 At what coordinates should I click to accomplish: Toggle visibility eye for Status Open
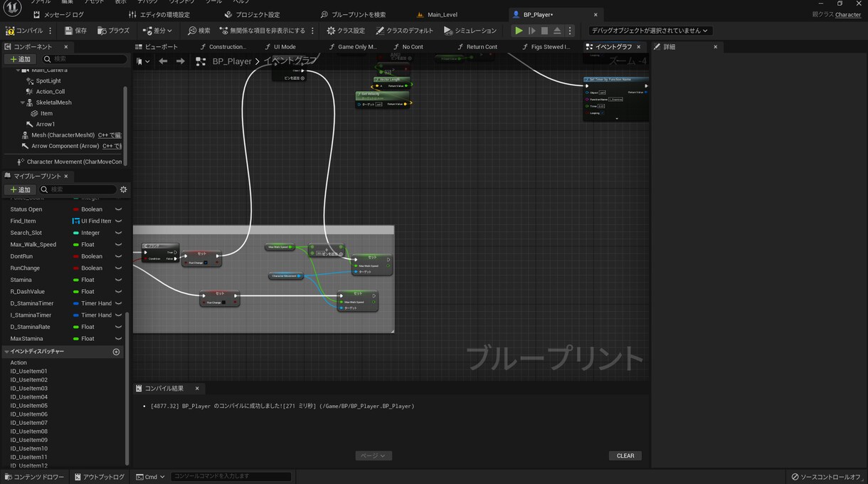click(x=118, y=209)
